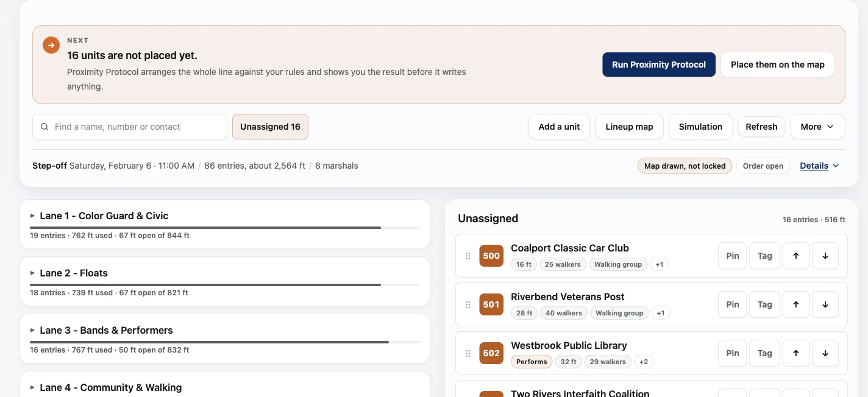Click the Map drawn, not locked badge
This screenshot has width=868, height=397.
click(685, 166)
